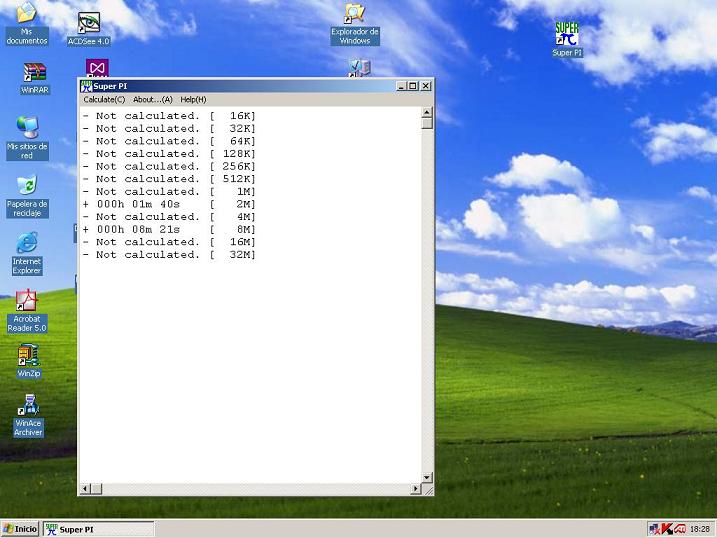This screenshot has width=717, height=538.
Task: Open the Help(H) menu
Action: (193, 100)
